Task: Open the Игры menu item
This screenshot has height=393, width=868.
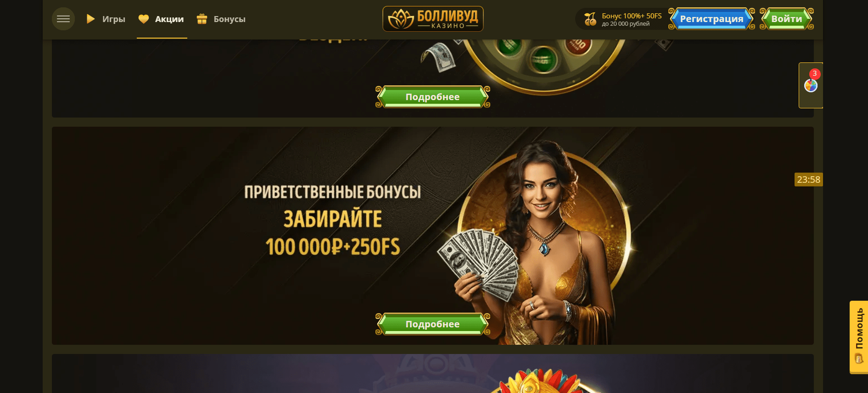Action: (x=113, y=19)
